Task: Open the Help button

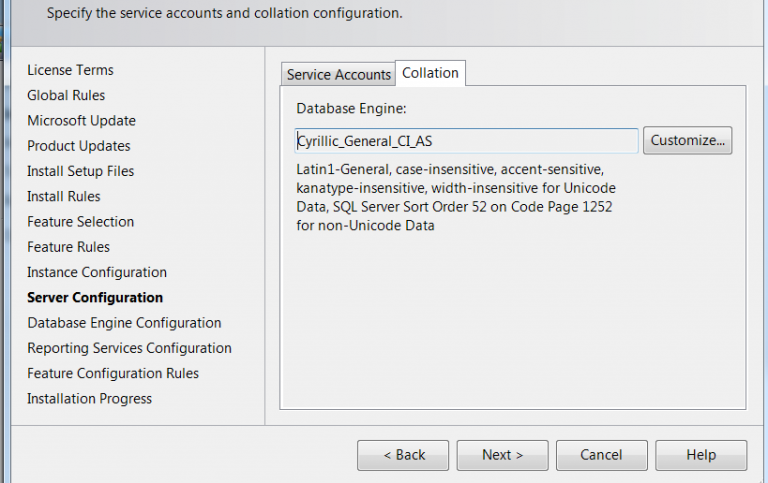Action: click(700, 455)
